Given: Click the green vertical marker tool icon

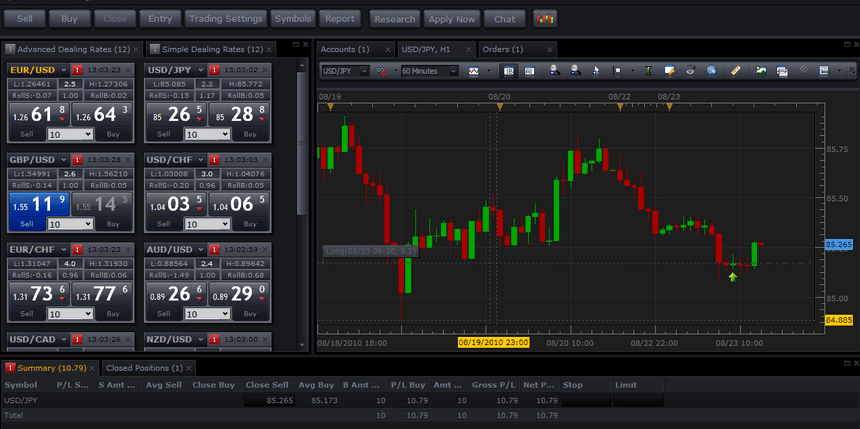Looking at the screenshot, I should click(649, 71).
